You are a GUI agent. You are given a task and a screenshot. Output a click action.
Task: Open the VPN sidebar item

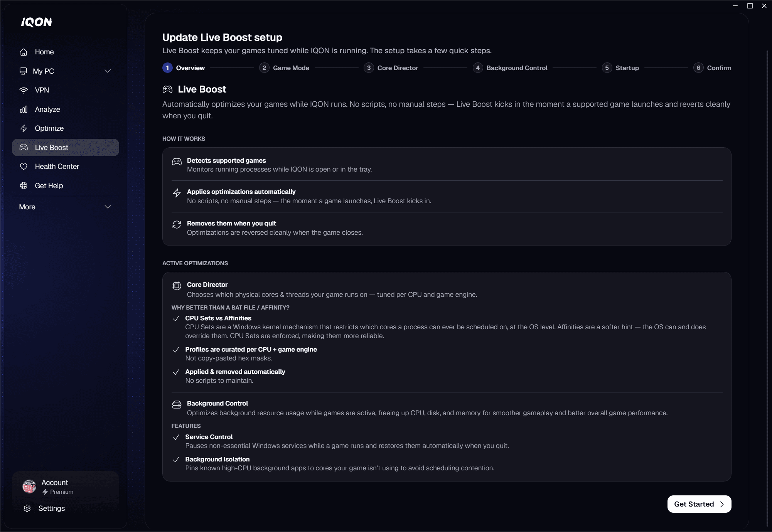click(66, 90)
